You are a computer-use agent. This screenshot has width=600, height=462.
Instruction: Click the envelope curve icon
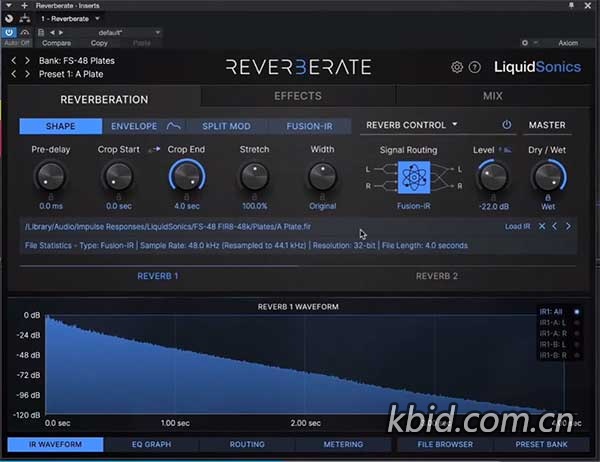tap(173, 126)
